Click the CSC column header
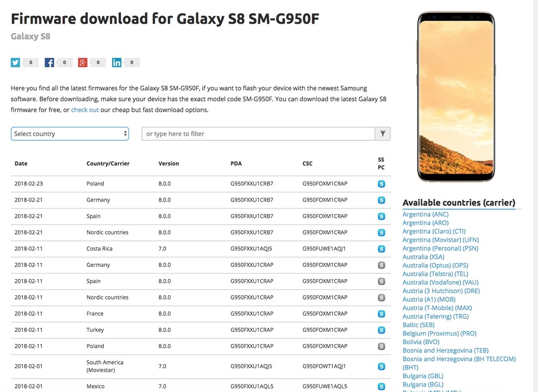This screenshot has height=392, width=538. [307, 163]
